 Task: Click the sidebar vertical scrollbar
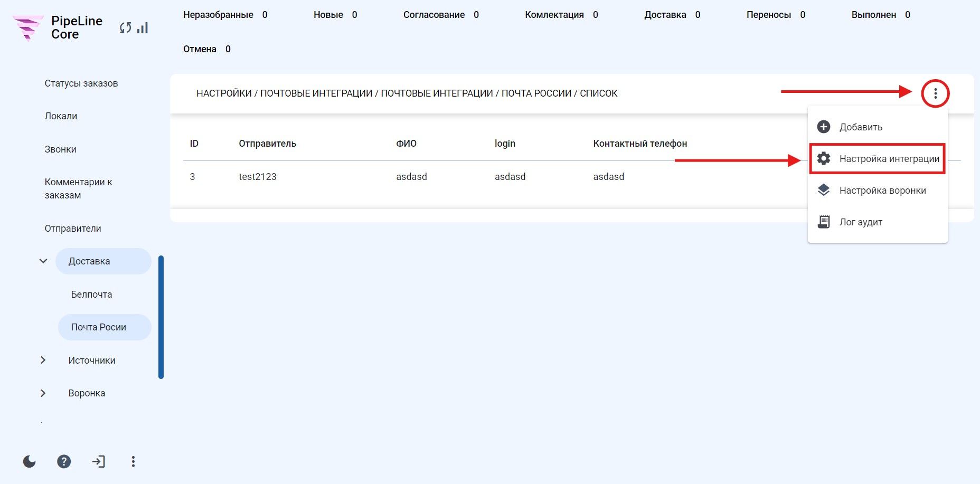point(161,317)
